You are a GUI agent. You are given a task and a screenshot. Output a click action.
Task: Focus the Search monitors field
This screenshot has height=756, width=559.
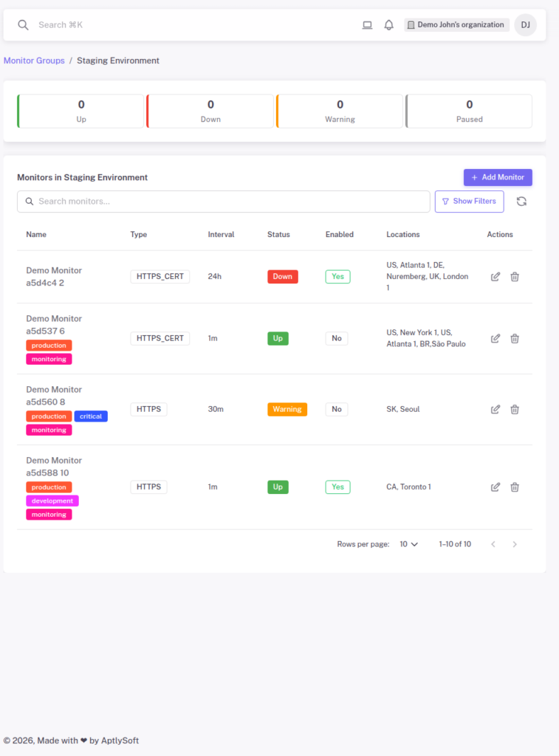coord(223,202)
